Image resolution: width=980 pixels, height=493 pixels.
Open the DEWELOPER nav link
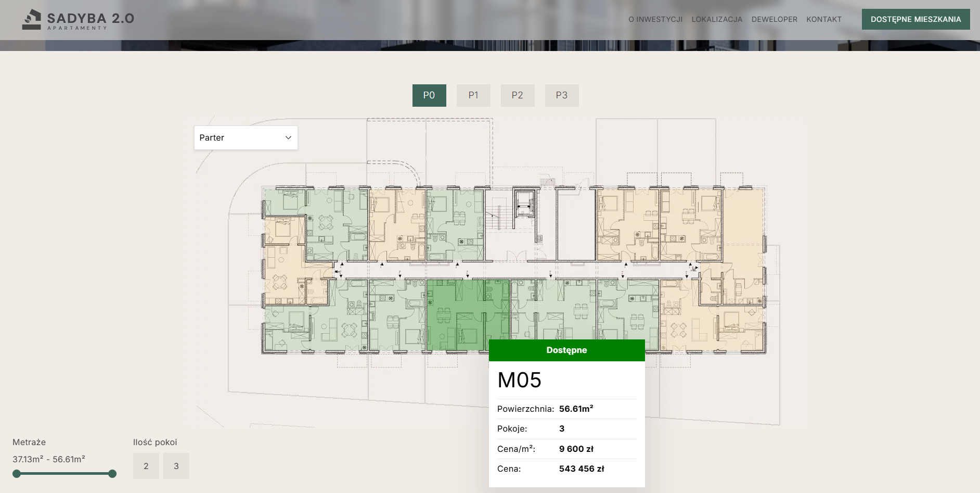click(774, 19)
